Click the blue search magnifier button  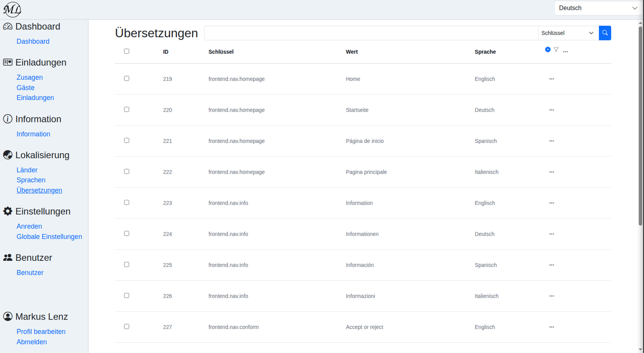tap(605, 33)
